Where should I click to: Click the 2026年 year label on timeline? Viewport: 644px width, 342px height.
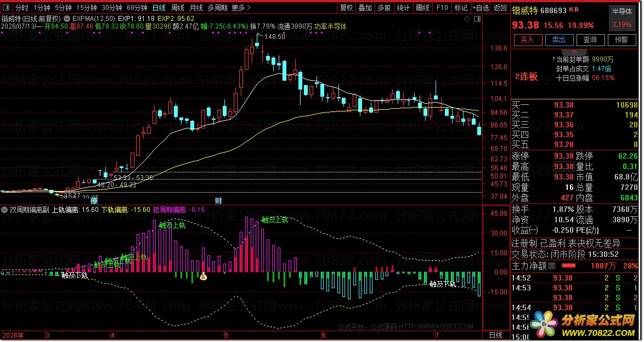pyautogui.click(x=13, y=335)
